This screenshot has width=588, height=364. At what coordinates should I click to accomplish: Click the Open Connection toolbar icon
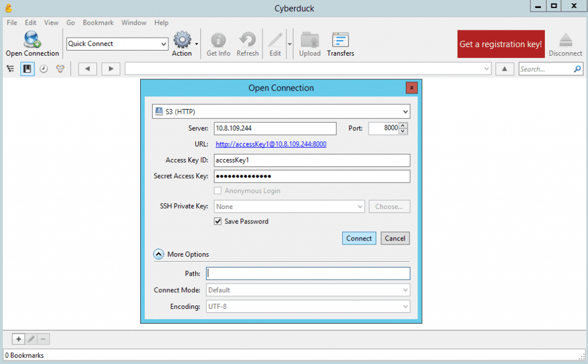[x=32, y=40]
